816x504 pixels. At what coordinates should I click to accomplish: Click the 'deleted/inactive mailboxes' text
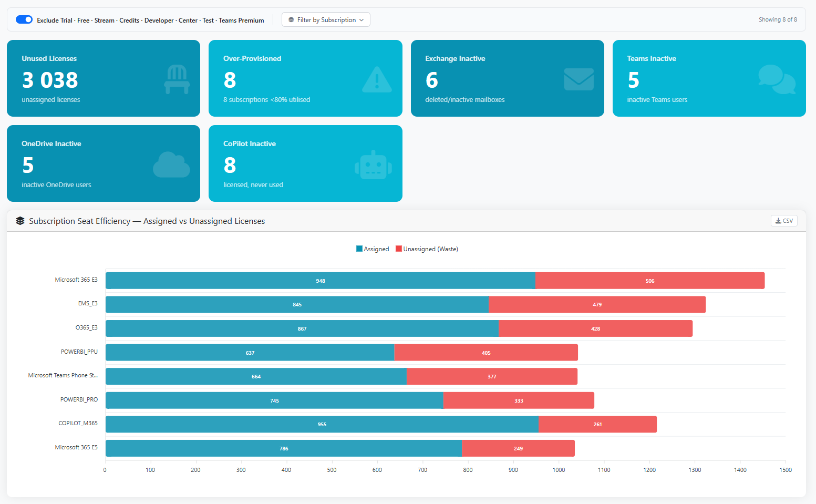465,99
